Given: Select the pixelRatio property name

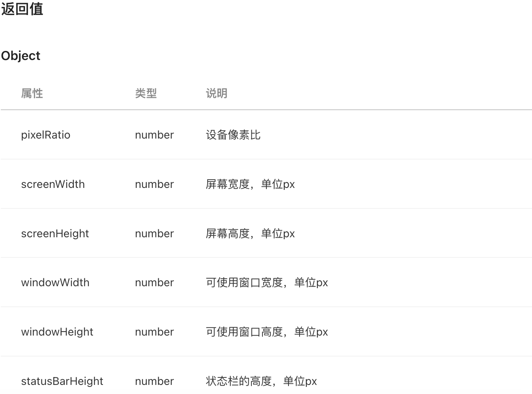Looking at the screenshot, I should [x=46, y=135].
